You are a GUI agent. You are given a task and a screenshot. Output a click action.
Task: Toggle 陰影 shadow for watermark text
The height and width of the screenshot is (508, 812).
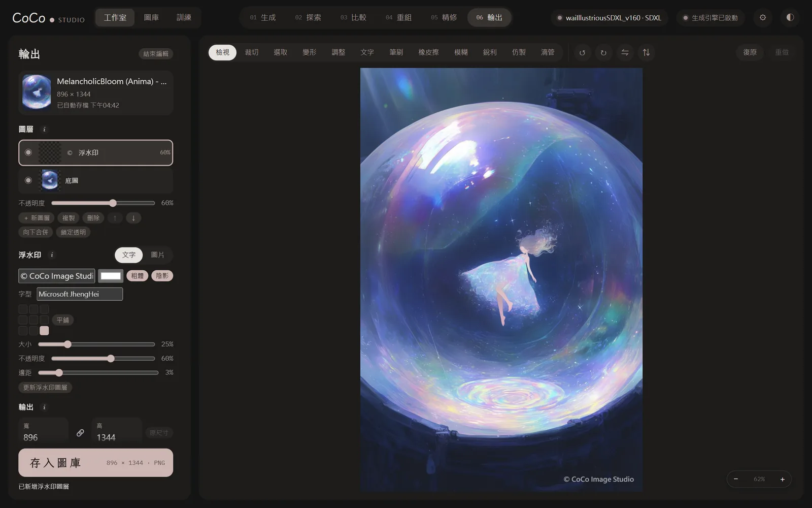[162, 276]
